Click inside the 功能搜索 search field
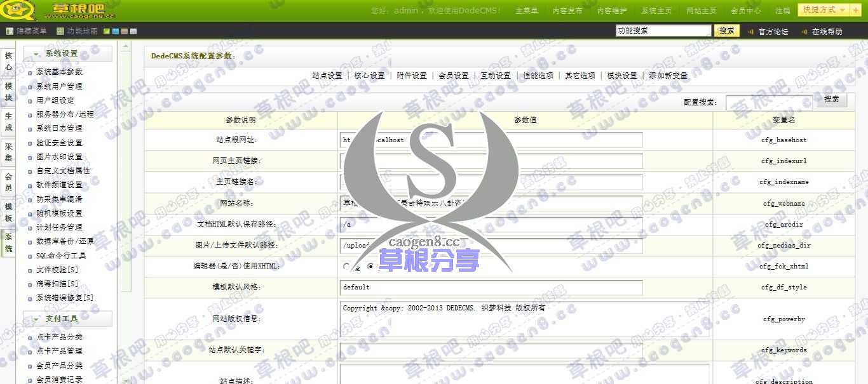Viewport: 868px width, 384px height. coord(663,30)
